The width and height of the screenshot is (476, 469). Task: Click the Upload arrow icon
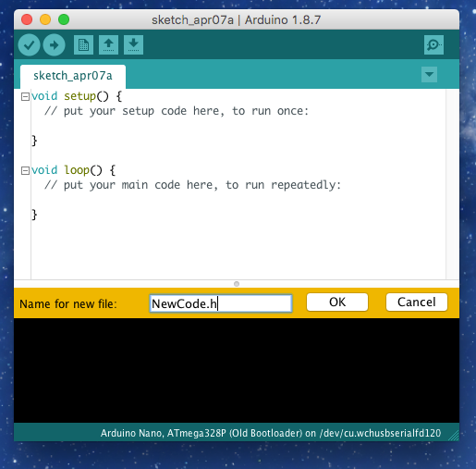point(54,45)
